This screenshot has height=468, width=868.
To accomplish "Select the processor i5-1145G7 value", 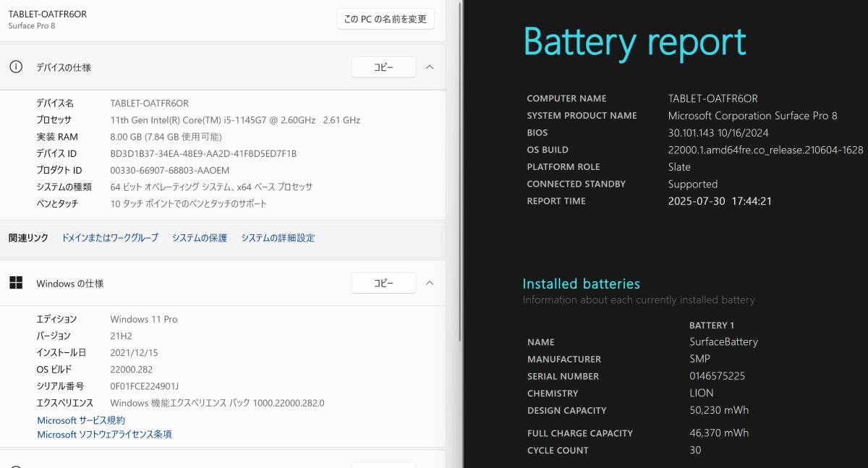I will pos(235,120).
